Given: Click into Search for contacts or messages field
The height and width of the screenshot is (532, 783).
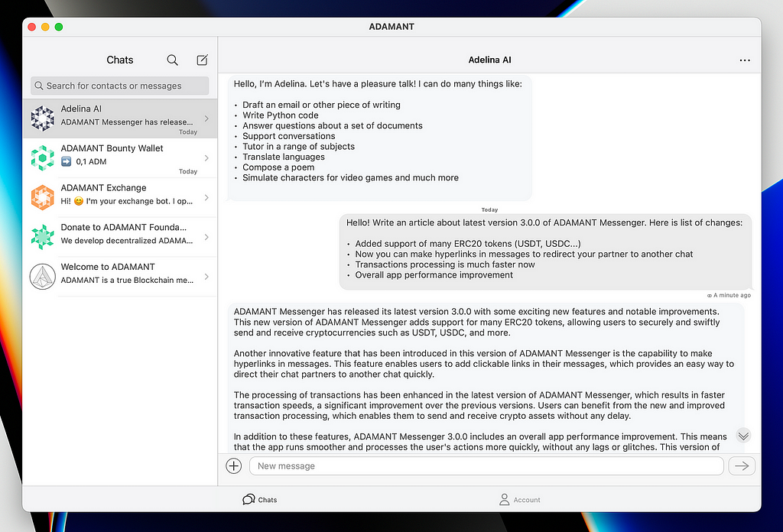Looking at the screenshot, I should pos(120,86).
